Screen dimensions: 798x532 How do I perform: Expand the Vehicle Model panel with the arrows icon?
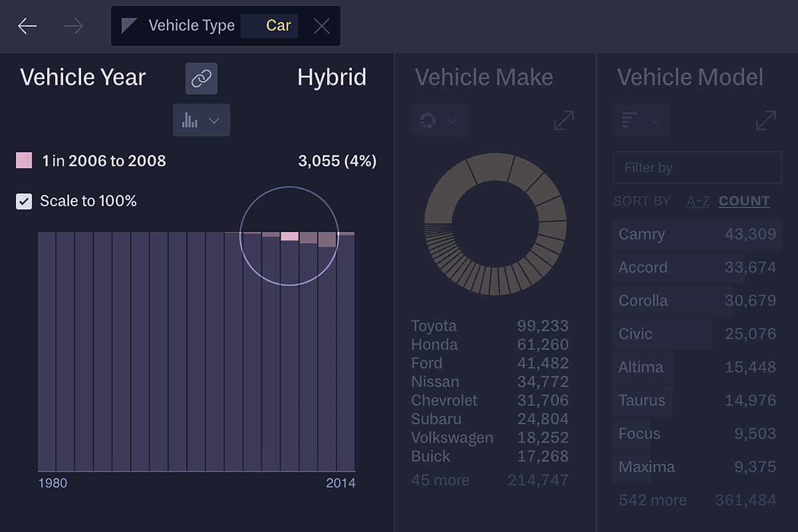tap(766, 120)
